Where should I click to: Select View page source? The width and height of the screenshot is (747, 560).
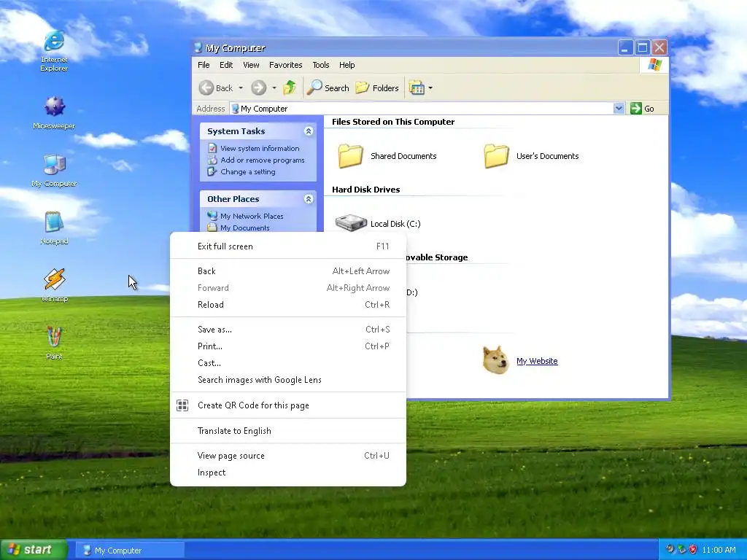click(288, 456)
